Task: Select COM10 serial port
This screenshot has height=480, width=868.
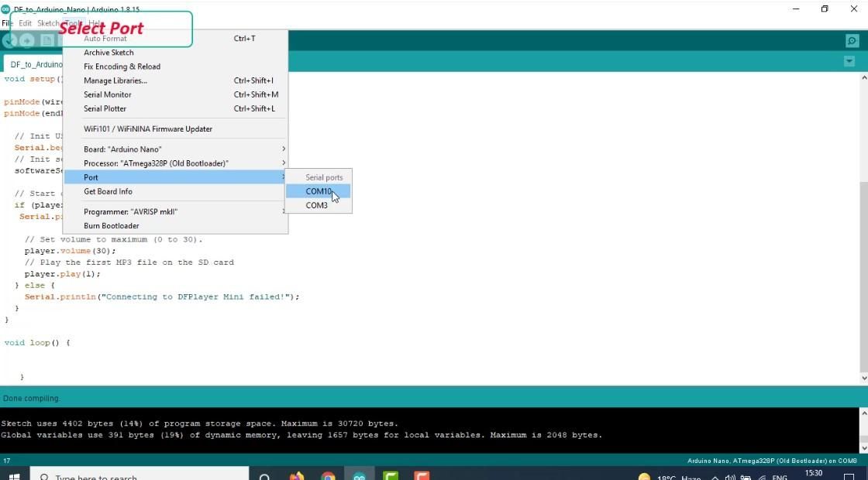Action: click(x=319, y=191)
